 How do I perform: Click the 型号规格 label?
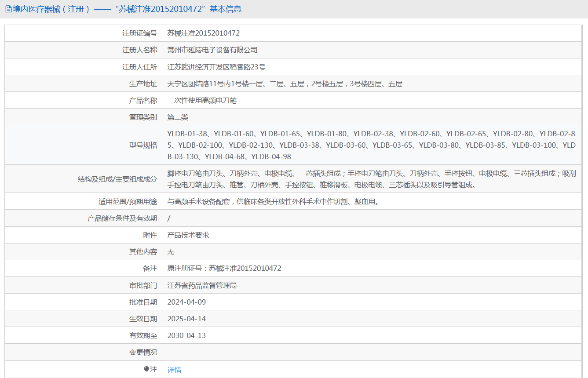click(143, 145)
